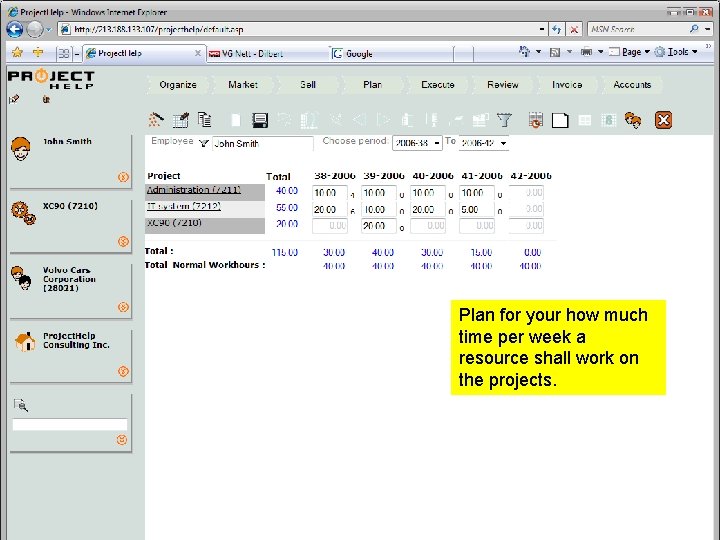The image size is (720, 540).
Task: Open the Review menu
Action: [503, 84]
